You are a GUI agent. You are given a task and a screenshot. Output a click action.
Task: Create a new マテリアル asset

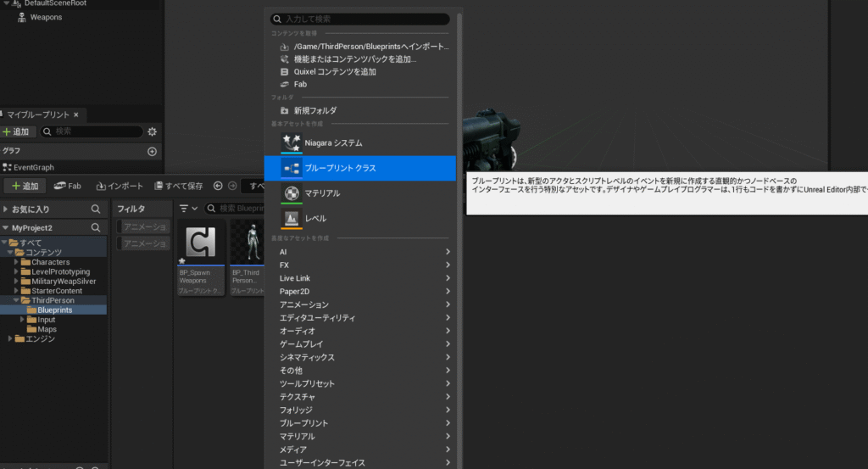click(x=359, y=193)
